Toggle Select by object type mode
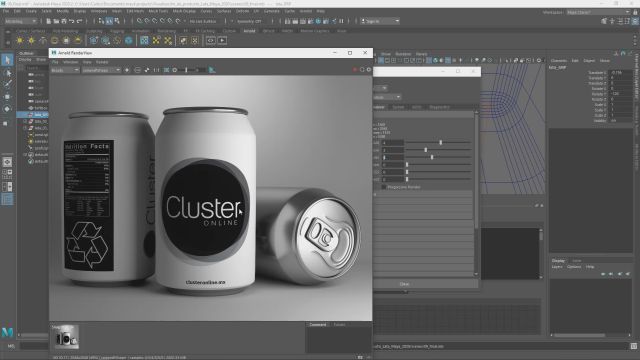The image size is (640, 360). [109, 21]
